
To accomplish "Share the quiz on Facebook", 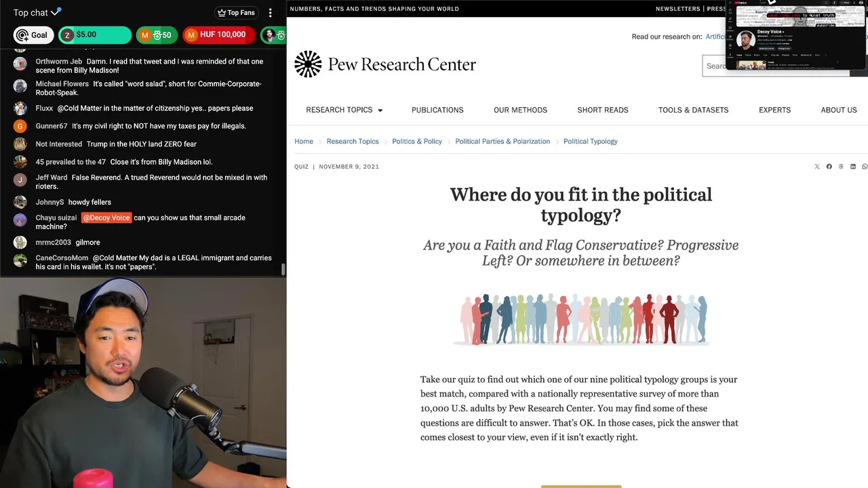I will tap(829, 167).
